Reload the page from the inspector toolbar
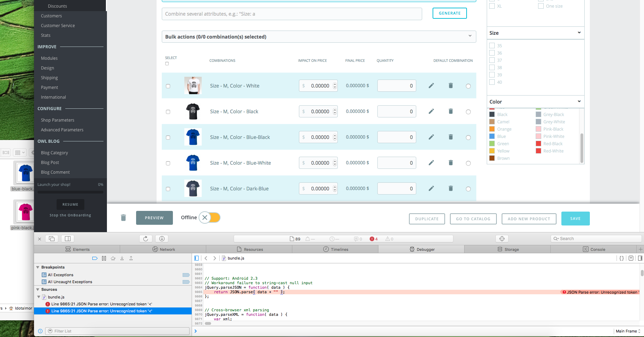 pyautogui.click(x=146, y=239)
